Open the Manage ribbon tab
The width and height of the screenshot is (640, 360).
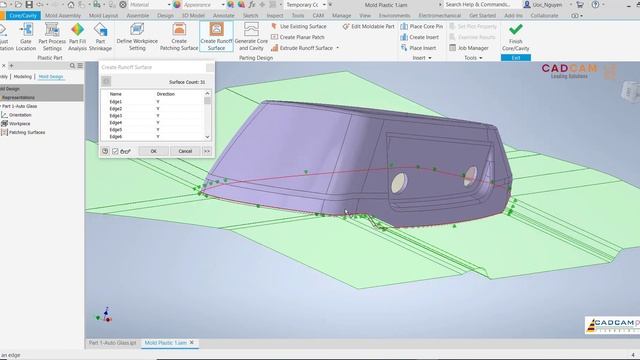tap(341, 16)
